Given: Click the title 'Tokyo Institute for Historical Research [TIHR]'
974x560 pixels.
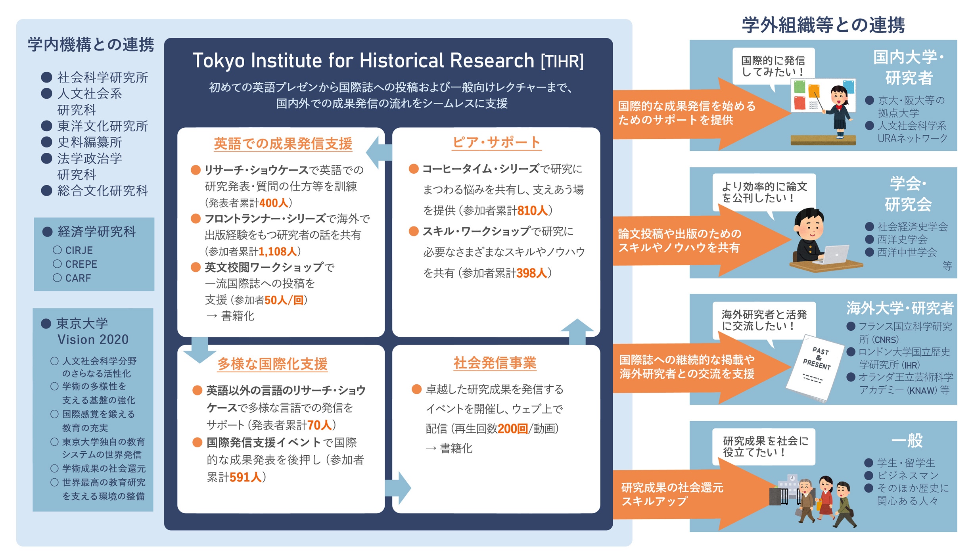Looking at the screenshot, I should [388, 61].
